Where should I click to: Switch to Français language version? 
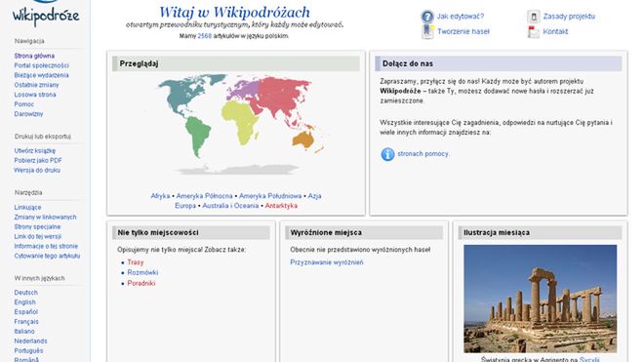coord(26,322)
